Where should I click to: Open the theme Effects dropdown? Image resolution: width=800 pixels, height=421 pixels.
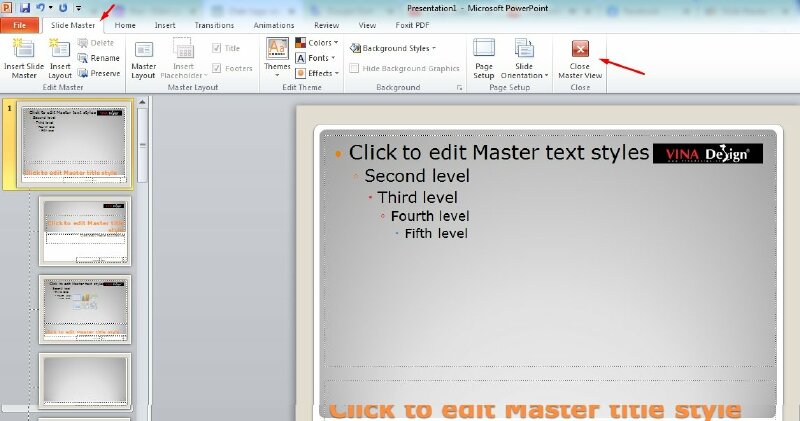[x=317, y=73]
